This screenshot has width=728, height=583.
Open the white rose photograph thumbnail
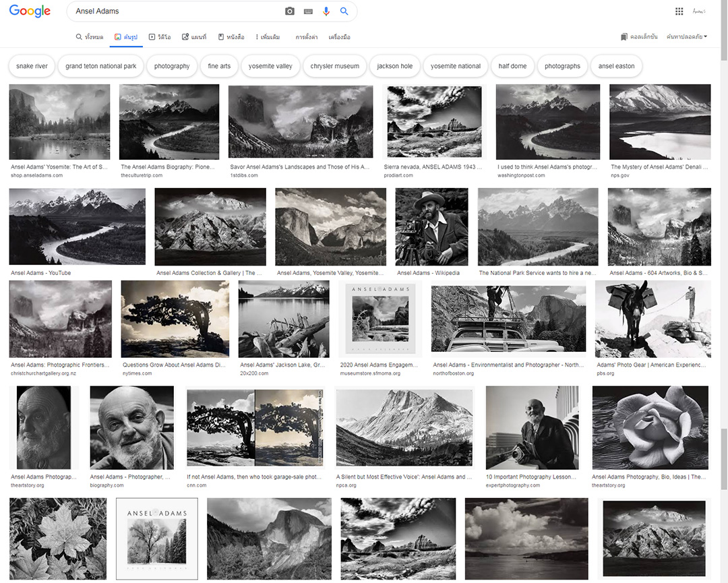[x=650, y=427]
